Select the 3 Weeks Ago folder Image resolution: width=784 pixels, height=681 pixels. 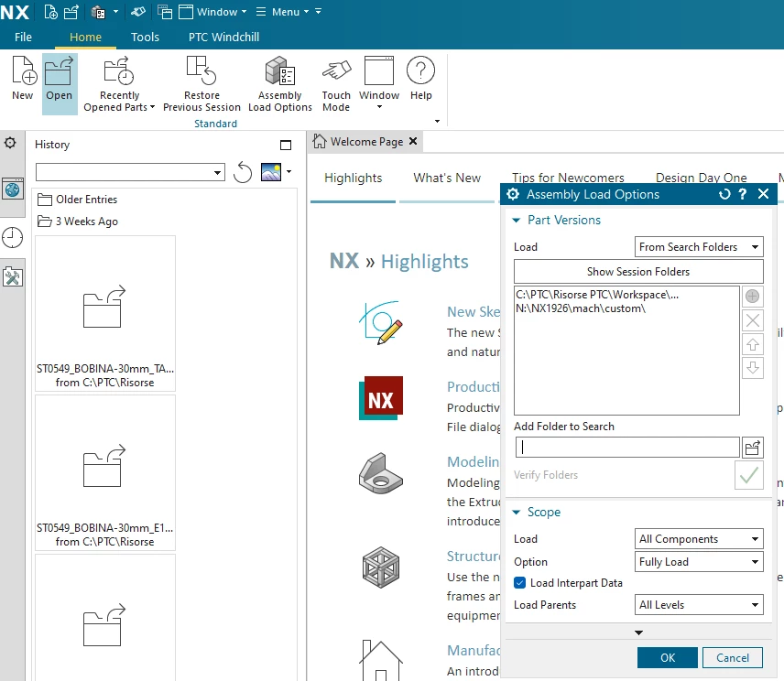click(x=78, y=222)
